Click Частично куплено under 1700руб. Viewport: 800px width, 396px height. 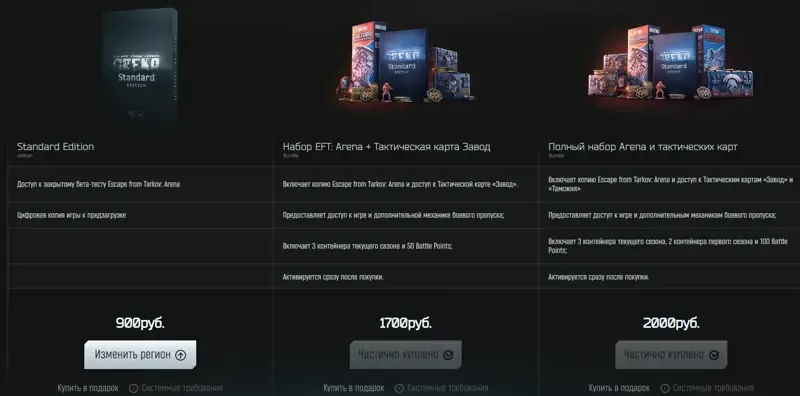point(406,355)
